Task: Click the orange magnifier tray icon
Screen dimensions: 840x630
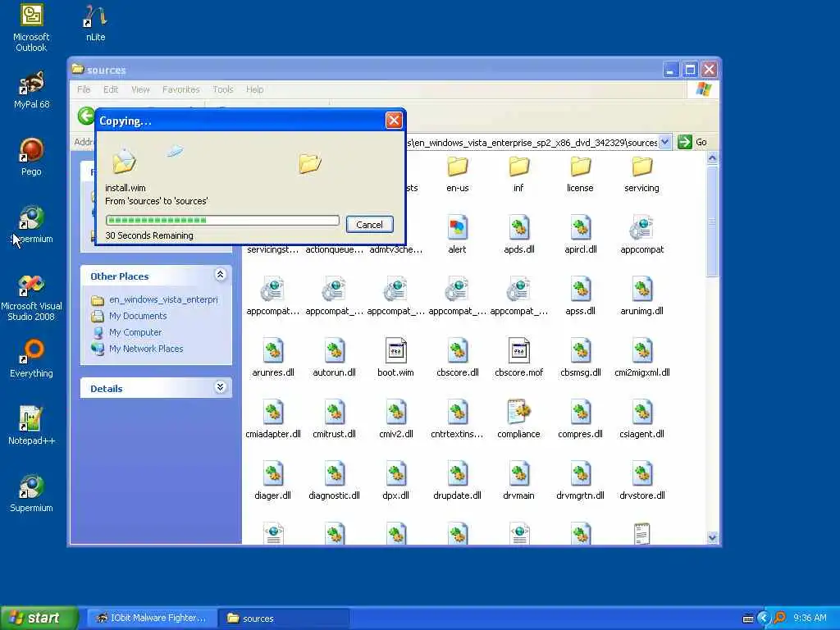Action: click(x=780, y=619)
